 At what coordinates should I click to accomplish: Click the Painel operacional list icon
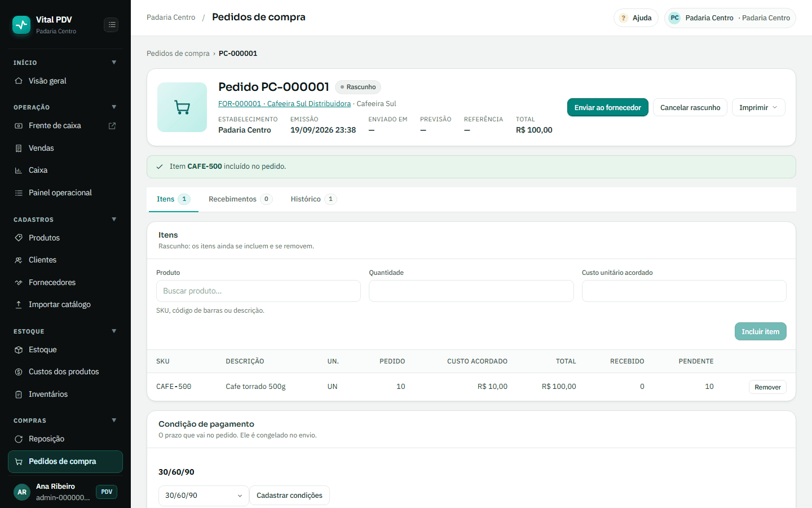19,193
